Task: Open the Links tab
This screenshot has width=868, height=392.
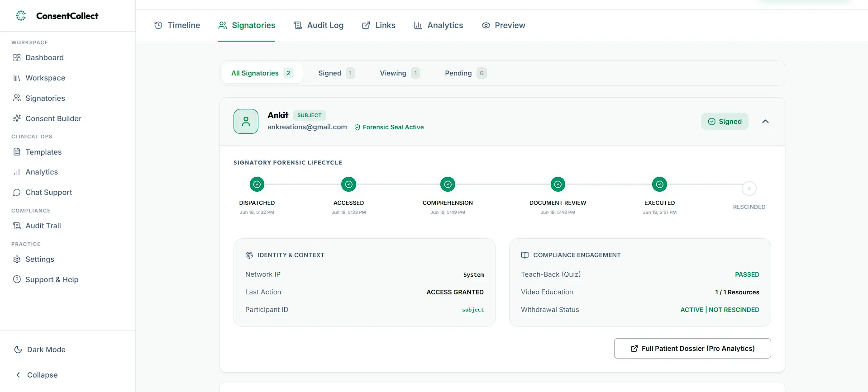Action: tap(379, 25)
